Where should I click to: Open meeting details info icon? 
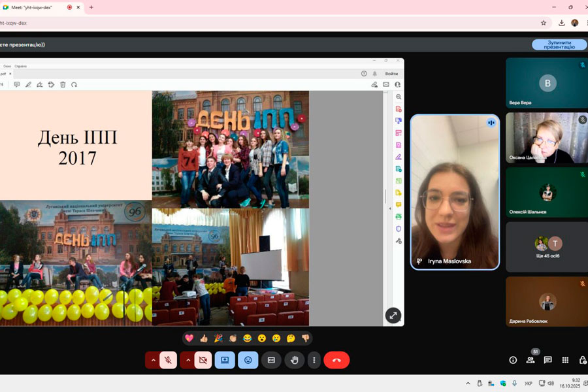click(513, 360)
